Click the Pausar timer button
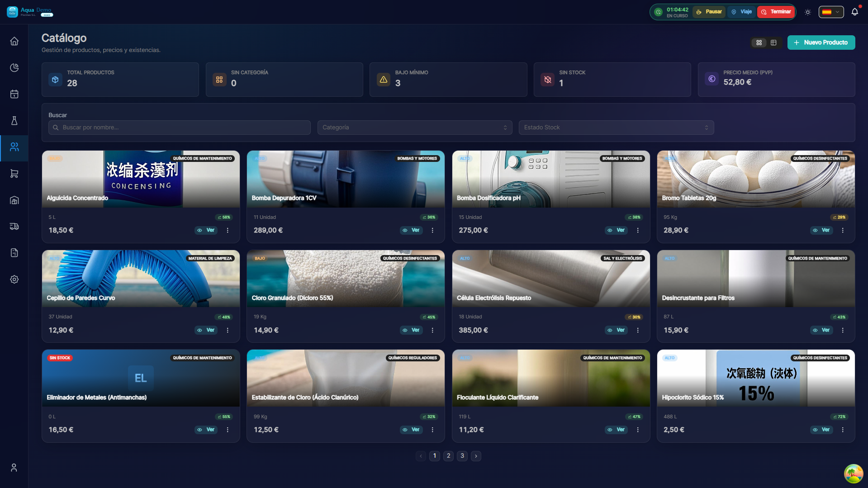This screenshot has width=868, height=488. tap(709, 12)
